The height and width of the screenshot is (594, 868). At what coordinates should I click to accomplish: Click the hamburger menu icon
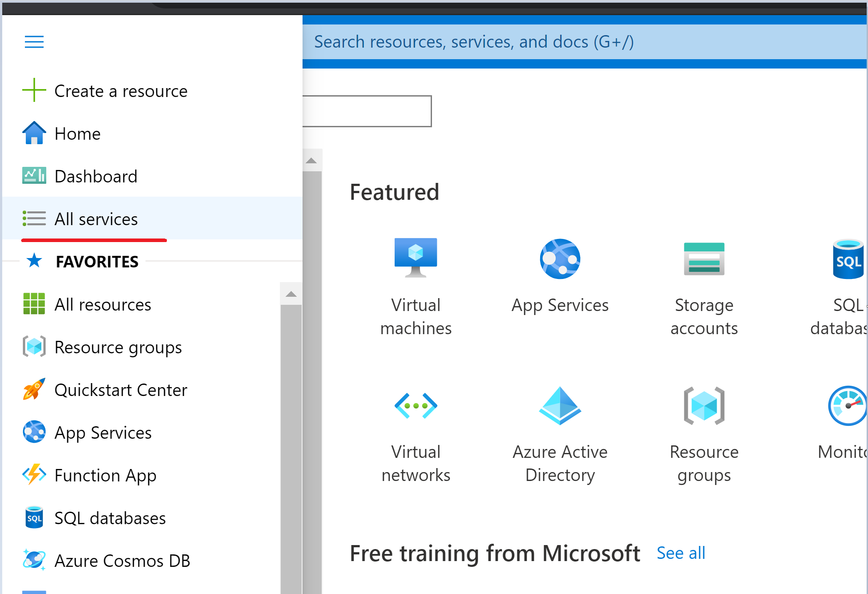(34, 42)
